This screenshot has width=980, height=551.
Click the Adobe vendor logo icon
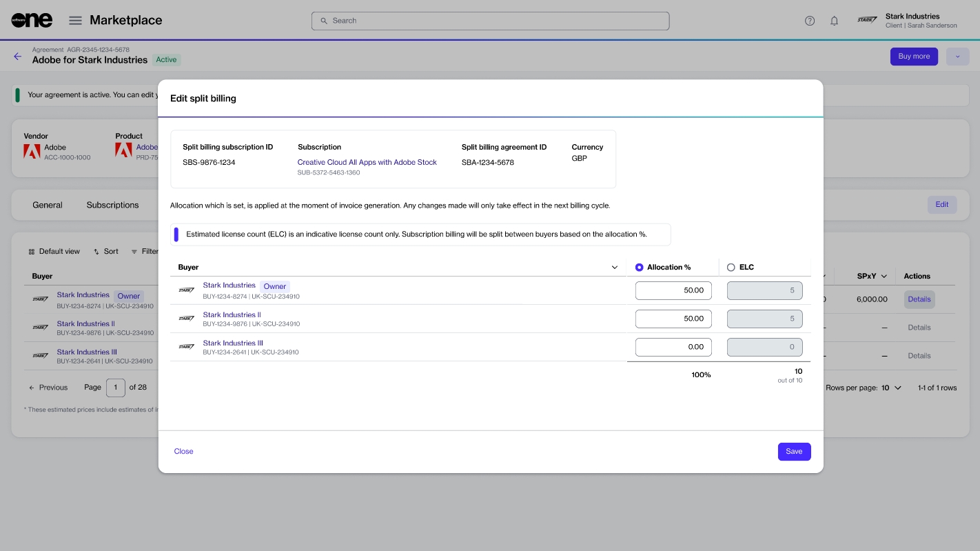point(32,152)
